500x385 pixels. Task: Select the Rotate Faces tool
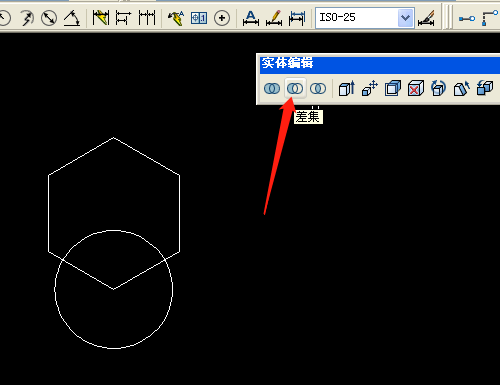[x=438, y=88]
